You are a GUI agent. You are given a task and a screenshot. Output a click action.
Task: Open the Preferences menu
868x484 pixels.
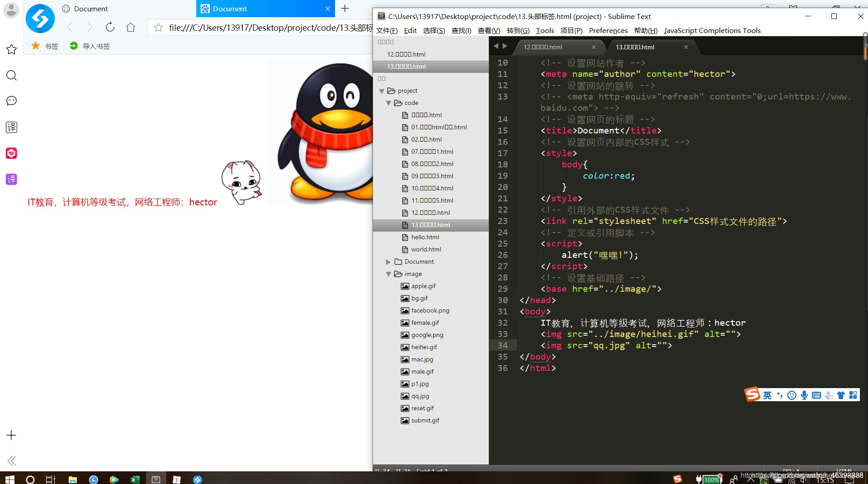click(608, 30)
